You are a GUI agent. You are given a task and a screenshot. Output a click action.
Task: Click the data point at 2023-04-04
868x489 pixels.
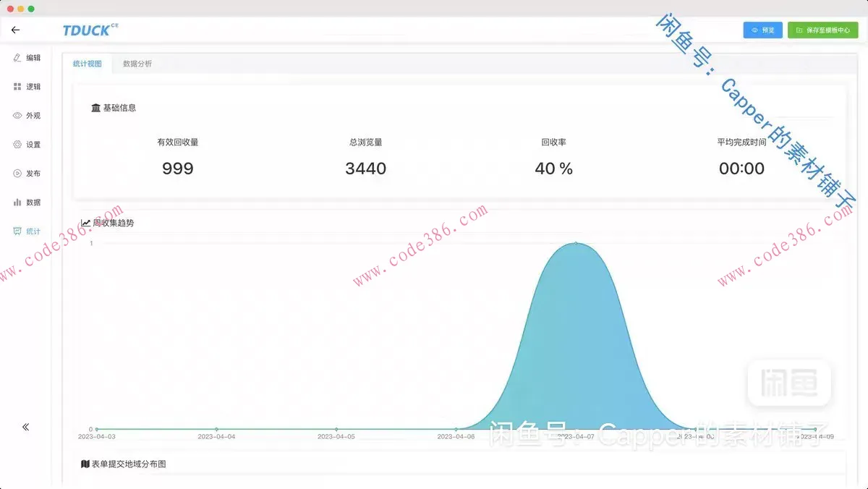pos(216,429)
